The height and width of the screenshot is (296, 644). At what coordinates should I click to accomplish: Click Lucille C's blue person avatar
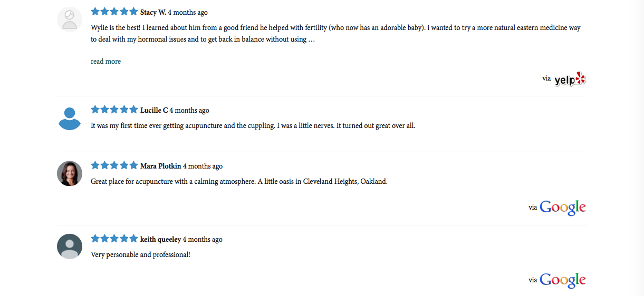[70, 117]
